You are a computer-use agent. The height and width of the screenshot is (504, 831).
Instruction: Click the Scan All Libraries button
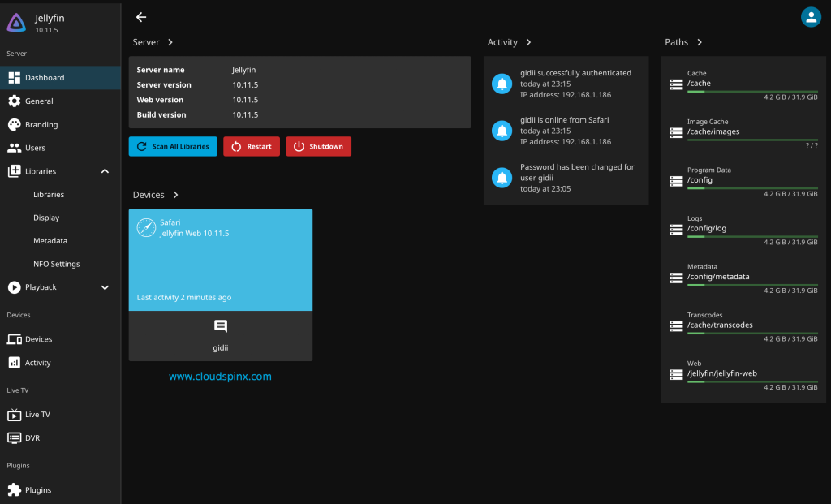click(x=173, y=146)
